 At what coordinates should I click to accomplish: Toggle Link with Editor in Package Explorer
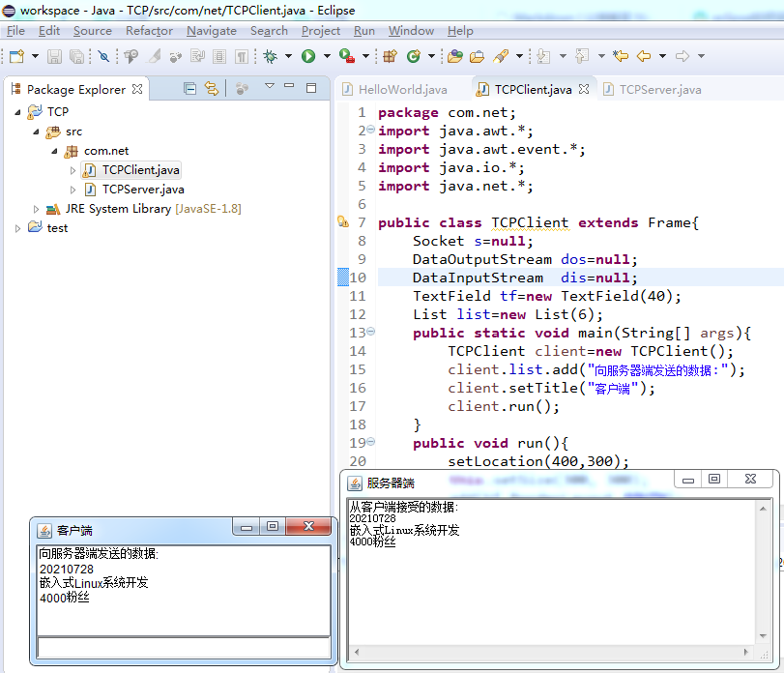pyautogui.click(x=211, y=89)
